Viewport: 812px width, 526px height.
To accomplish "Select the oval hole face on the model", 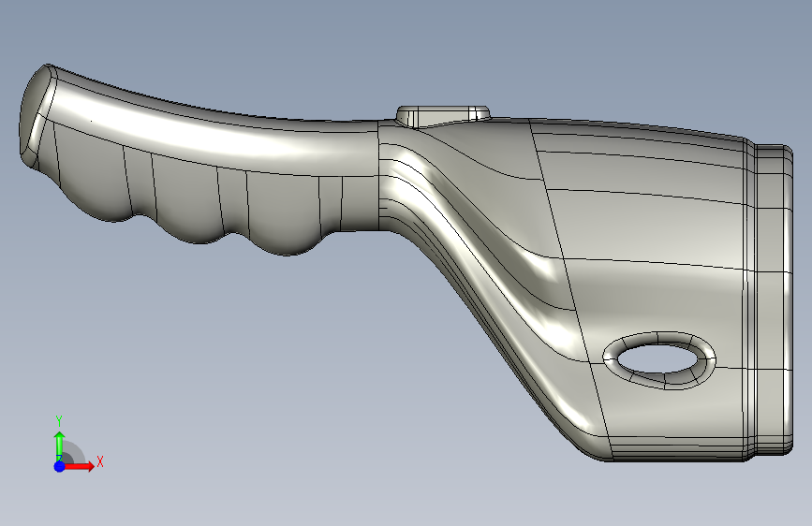I will (659, 359).
